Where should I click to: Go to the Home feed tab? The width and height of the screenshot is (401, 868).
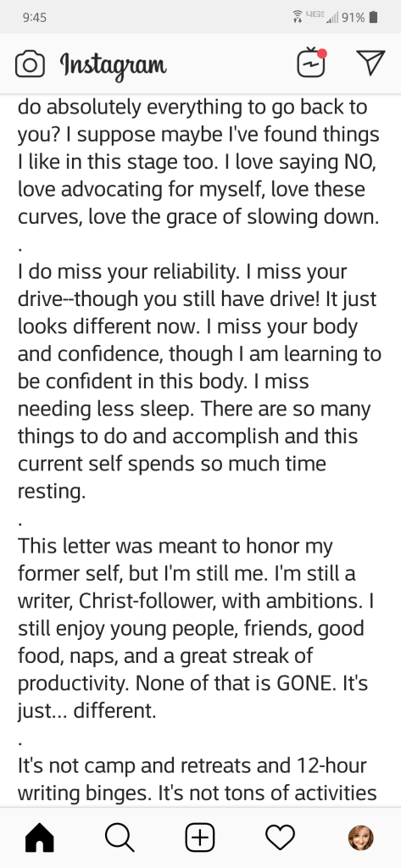pos(40,837)
